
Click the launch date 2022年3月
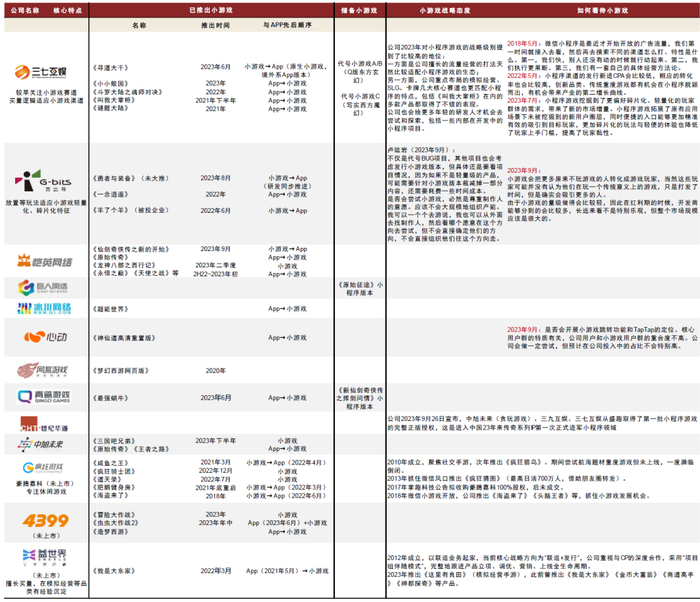tap(215, 571)
